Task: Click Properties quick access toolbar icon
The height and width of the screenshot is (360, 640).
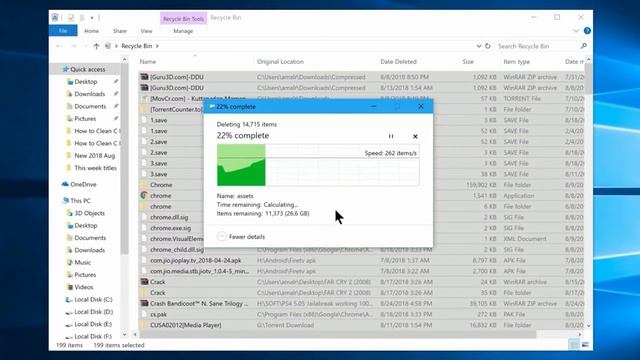Action: click(x=71, y=18)
